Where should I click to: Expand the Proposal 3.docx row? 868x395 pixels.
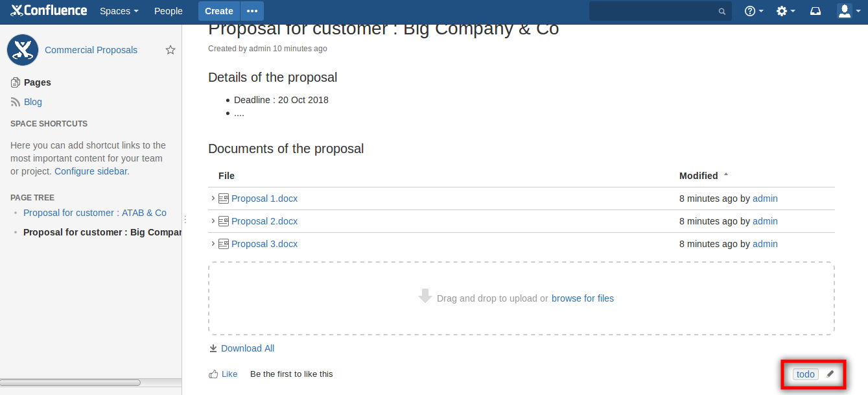click(x=213, y=244)
